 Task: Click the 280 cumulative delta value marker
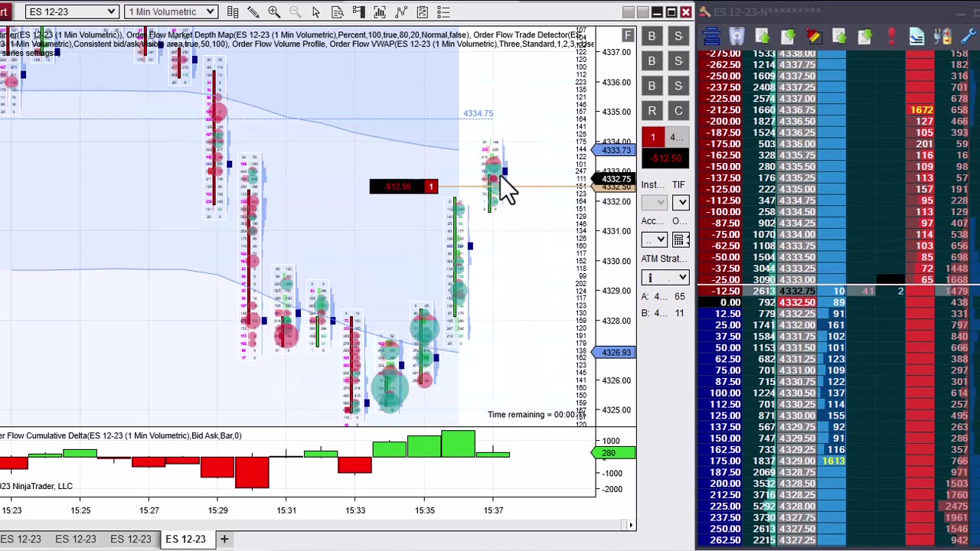coord(614,453)
